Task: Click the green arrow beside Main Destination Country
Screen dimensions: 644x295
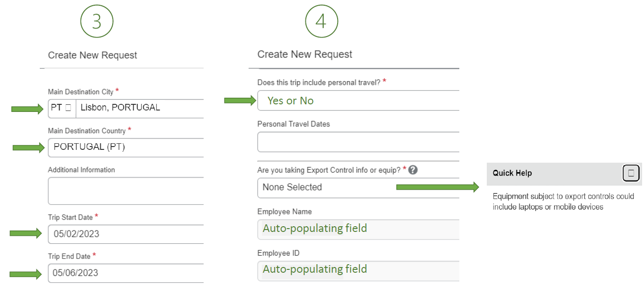Action: tap(28, 147)
